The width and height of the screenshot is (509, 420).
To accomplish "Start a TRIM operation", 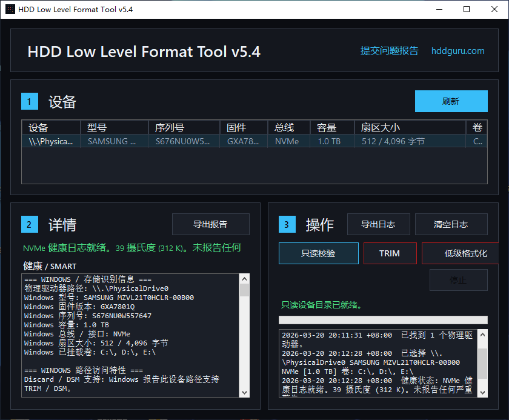I will [390, 253].
